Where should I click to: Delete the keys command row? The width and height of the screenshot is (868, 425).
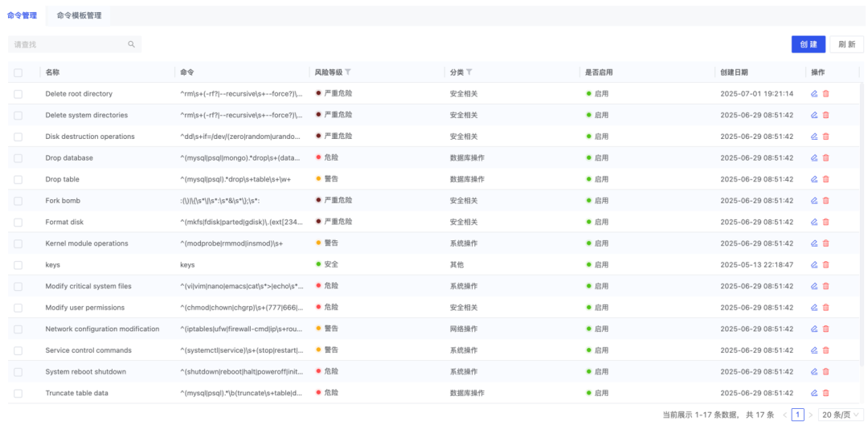tap(825, 264)
